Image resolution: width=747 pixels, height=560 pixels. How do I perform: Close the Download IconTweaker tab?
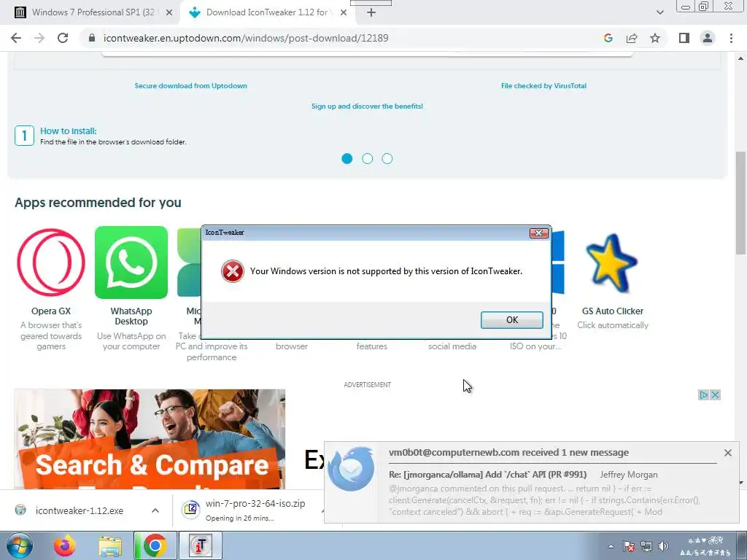[344, 13]
